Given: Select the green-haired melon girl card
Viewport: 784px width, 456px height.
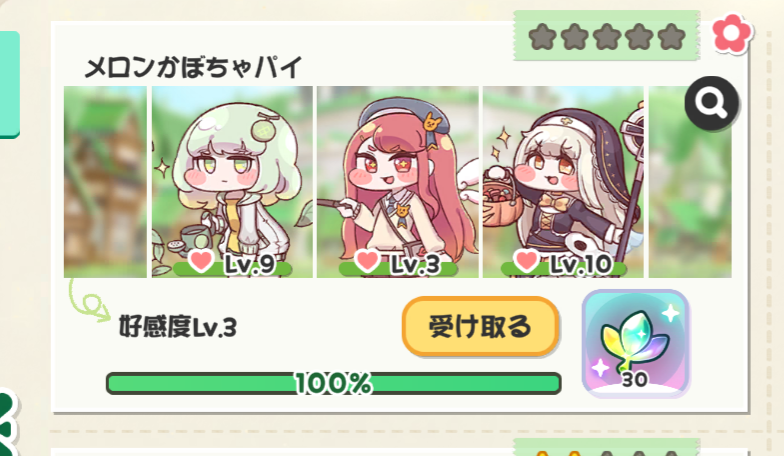Looking at the screenshot, I should pos(232,182).
